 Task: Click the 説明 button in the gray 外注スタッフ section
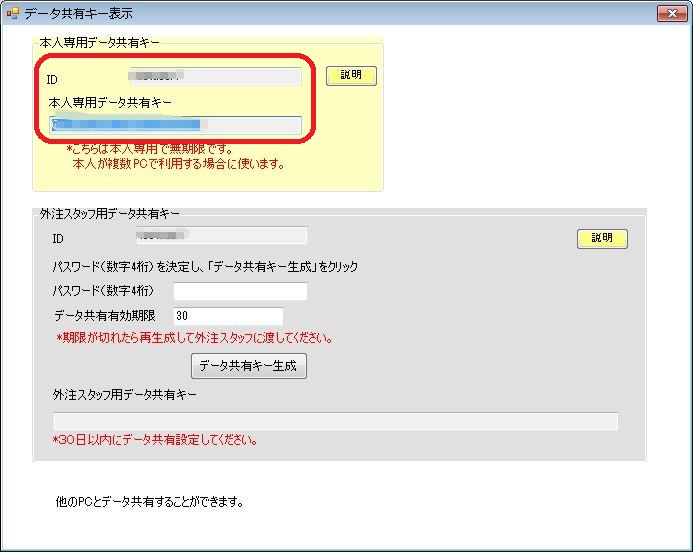[x=602, y=239]
